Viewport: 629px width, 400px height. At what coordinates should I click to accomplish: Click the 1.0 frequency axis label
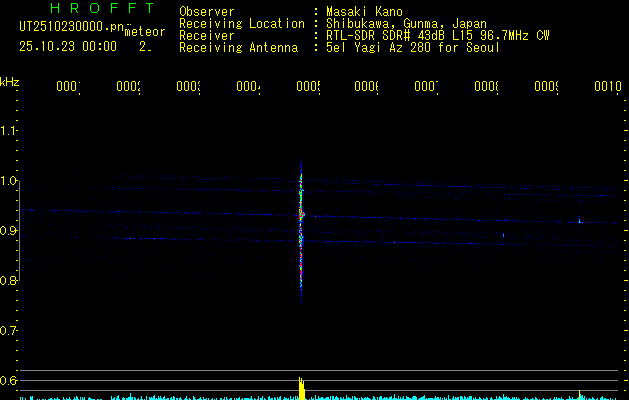[9, 181]
